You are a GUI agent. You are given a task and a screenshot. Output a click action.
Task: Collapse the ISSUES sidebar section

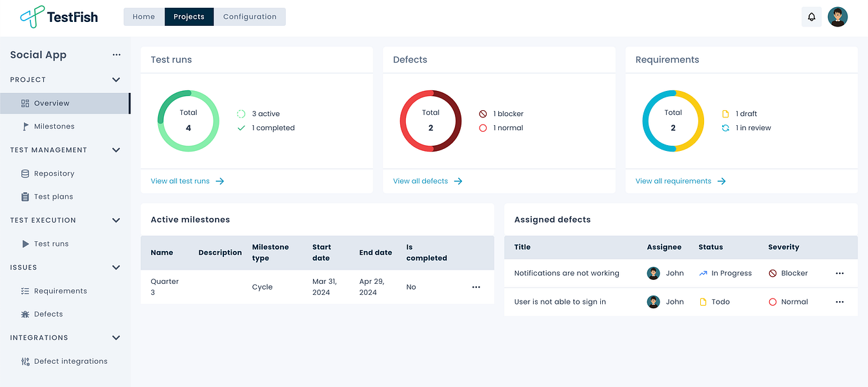[116, 268]
